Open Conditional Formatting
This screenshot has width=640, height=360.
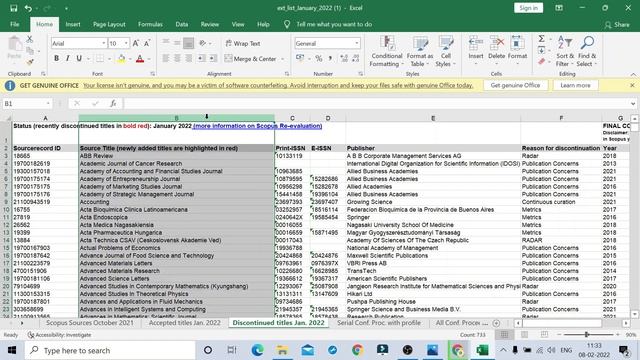click(386, 51)
